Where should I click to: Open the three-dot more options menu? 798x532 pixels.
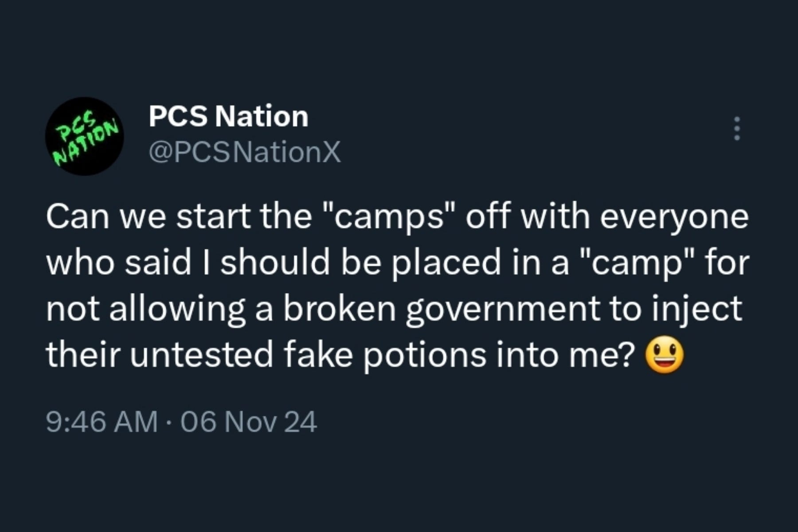pos(737,129)
